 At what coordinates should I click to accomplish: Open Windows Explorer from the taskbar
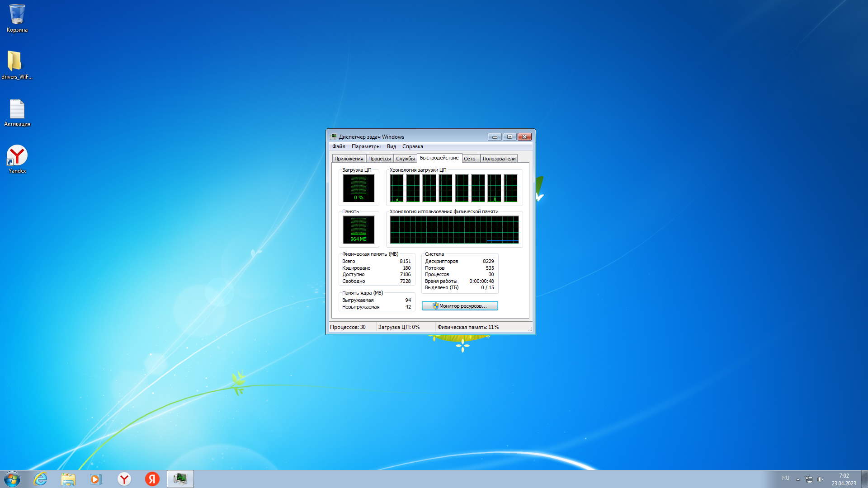pyautogui.click(x=68, y=479)
